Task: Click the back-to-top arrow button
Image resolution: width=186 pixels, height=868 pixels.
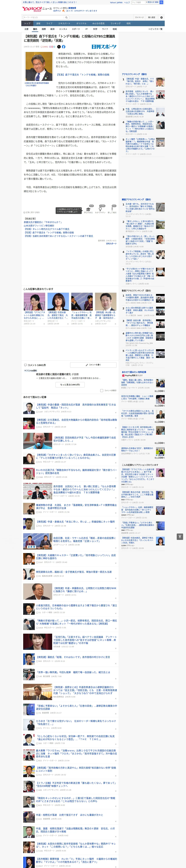Action: pyautogui.click(x=180, y=536)
